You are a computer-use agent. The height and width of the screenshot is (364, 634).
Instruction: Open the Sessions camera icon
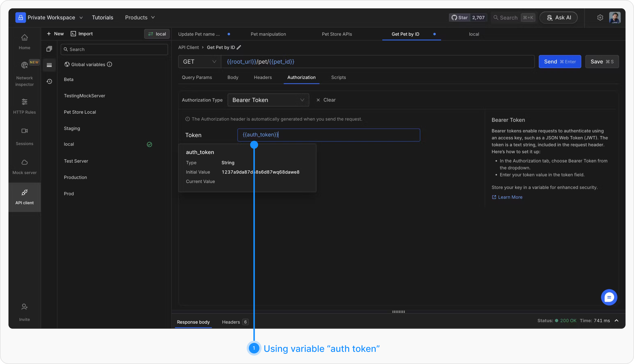24,131
